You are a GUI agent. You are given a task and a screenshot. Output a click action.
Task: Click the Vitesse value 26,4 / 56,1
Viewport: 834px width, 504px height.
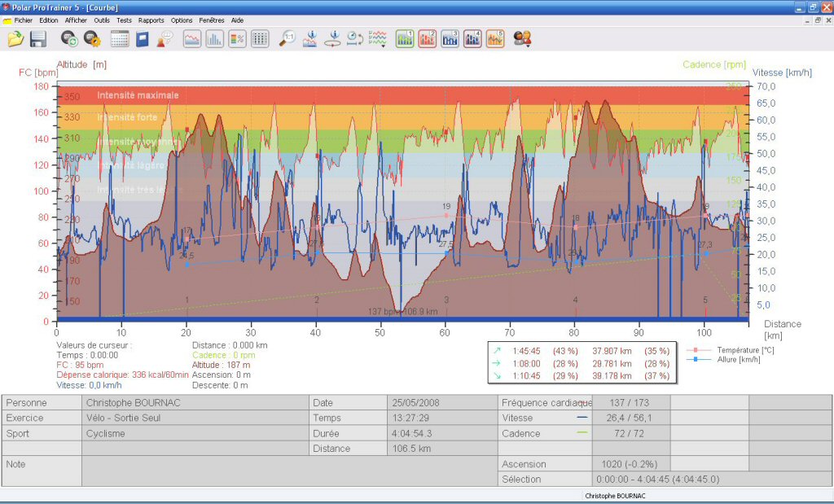click(x=630, y=418)
